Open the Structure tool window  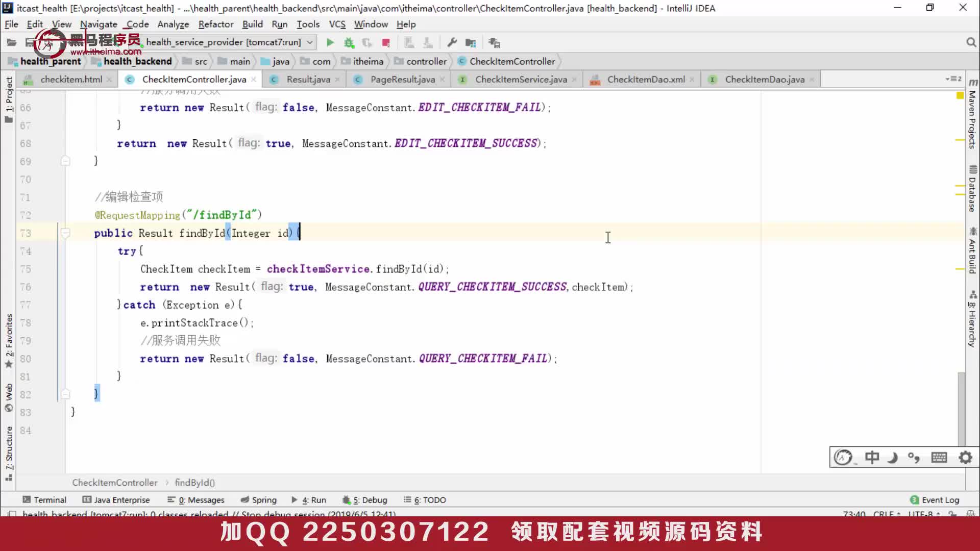(9, 453)
